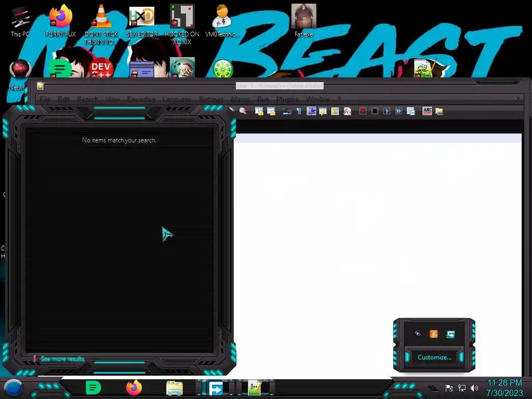
Task: Click blue arrow icon in tray popup
Action: point(450,335)
